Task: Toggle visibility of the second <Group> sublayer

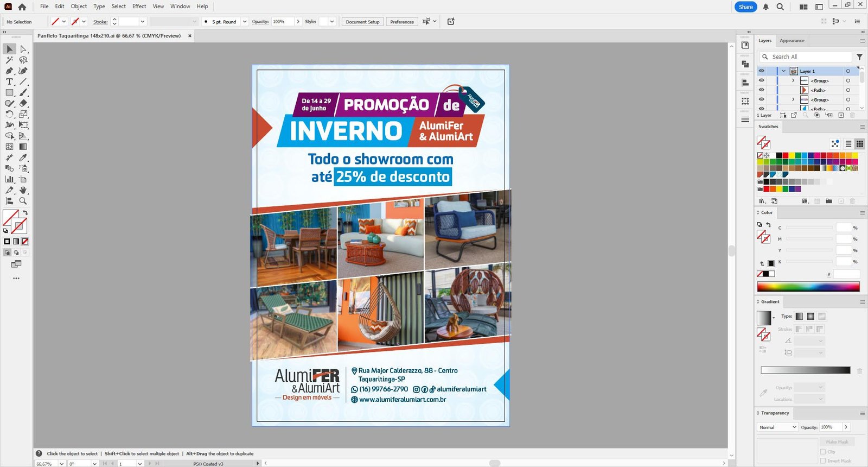Action: [x=762, y=99]
